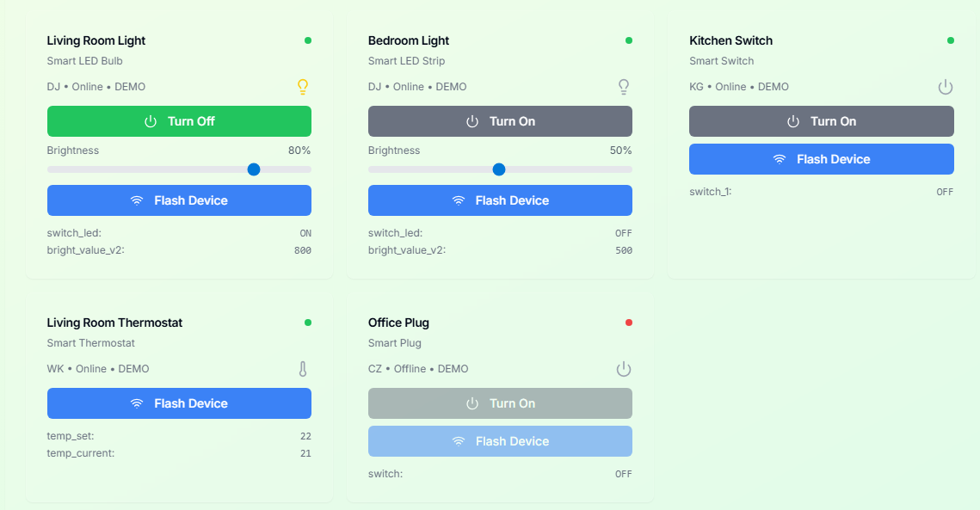Click the power icon on Kitchen Switch card

(946, 86)
